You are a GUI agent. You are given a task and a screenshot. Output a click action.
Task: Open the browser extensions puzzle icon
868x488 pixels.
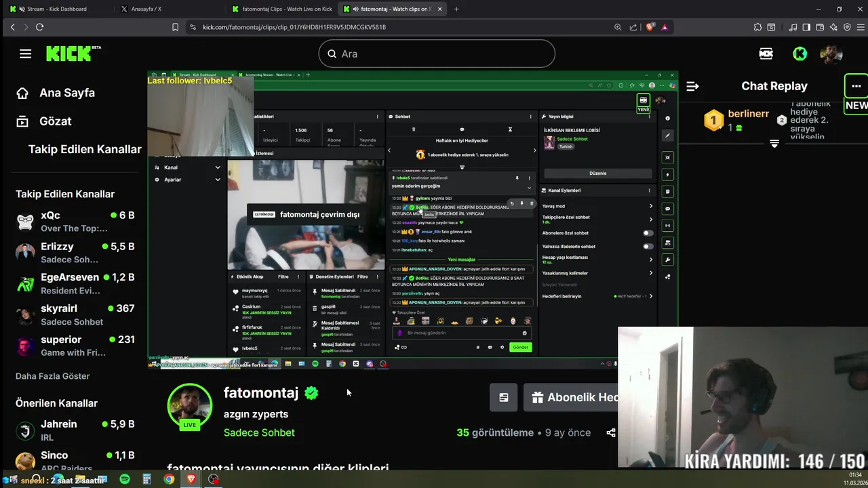point(757,27)
